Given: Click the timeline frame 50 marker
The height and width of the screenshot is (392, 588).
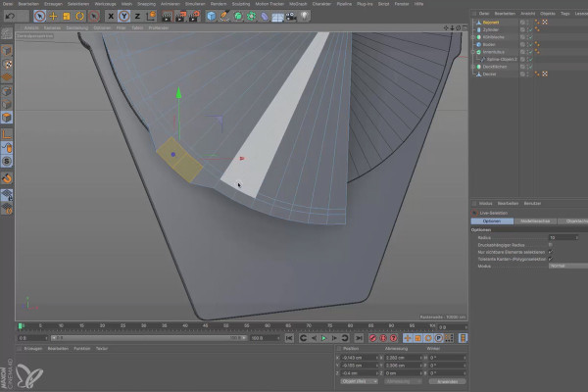Looking at the screenshot, I should click(x=225, y=326).
